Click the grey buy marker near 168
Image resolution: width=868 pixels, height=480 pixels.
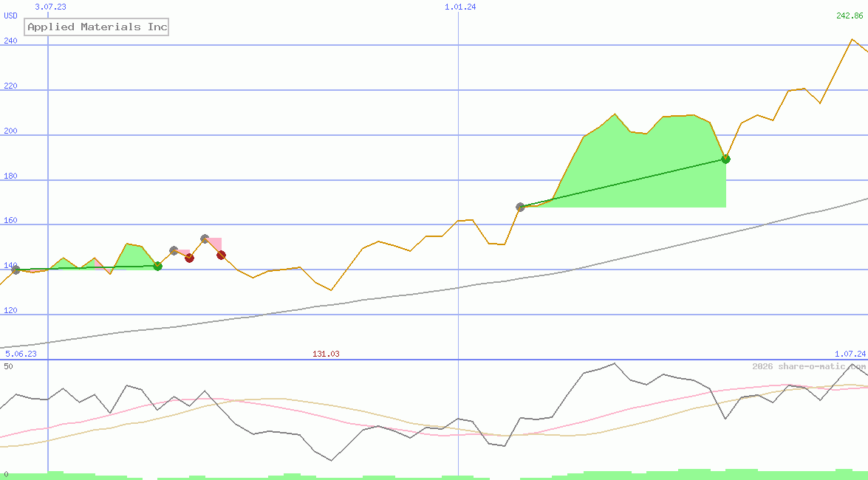coord(520,207)
